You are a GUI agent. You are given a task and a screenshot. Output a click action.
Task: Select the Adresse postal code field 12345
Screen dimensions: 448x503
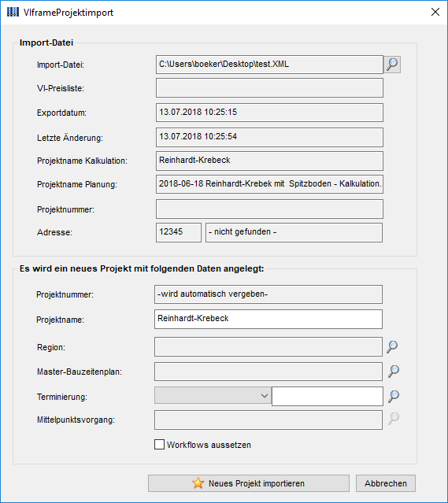(179, 232)
